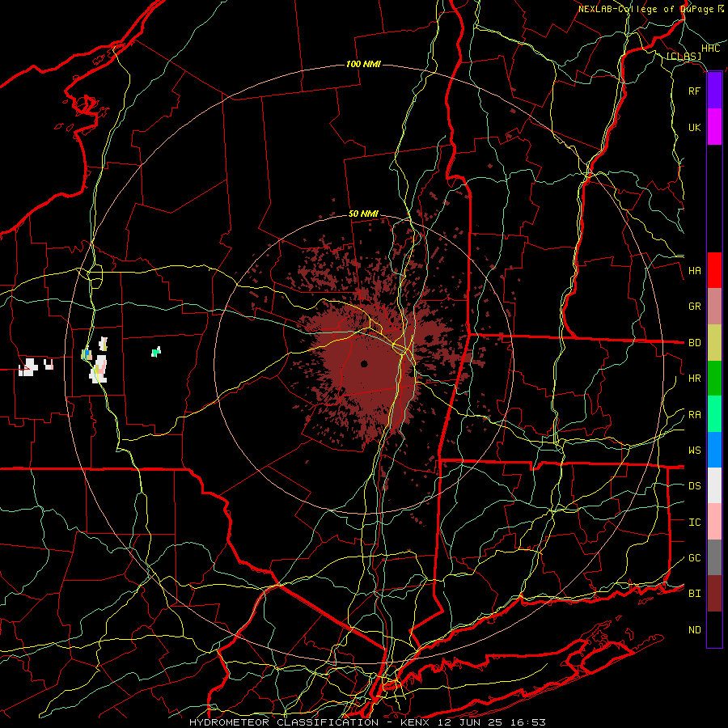Click the HHC product label
This screenshot has width=728, height=728.
[711, 49]
